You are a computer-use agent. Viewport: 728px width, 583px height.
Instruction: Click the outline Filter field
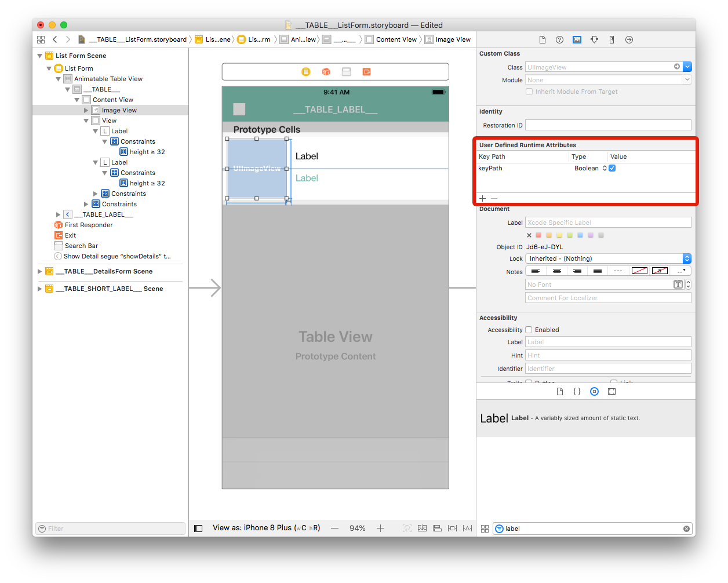point(111,529)
